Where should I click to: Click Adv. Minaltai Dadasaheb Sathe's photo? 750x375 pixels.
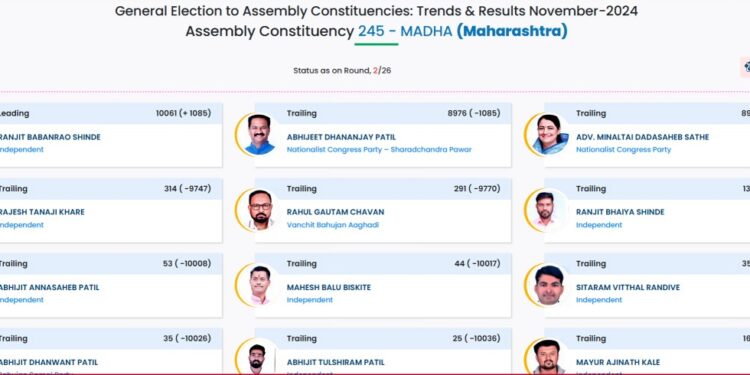pyautogui.click(x=549, y=135)
